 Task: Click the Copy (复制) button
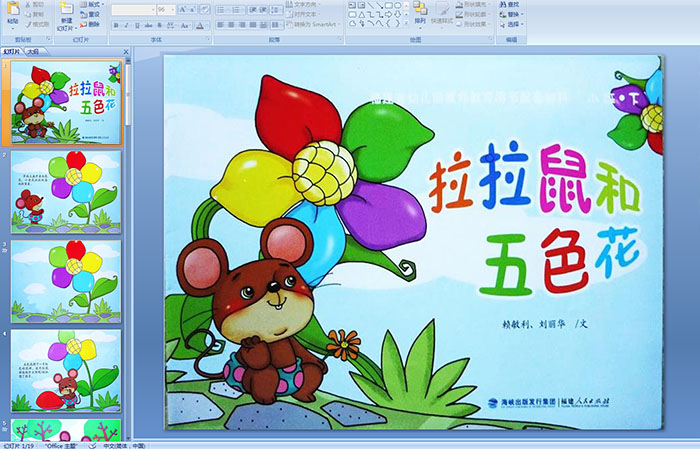[34, 14]
